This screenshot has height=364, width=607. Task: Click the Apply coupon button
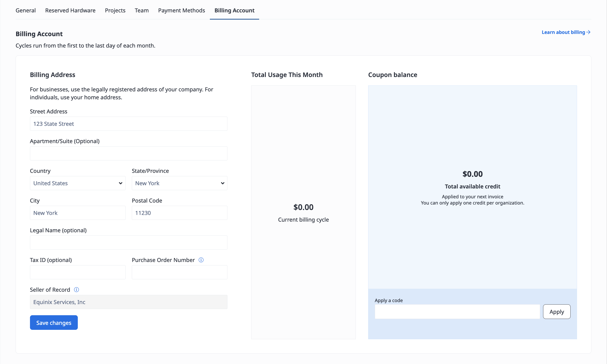[x=557, y=312]
